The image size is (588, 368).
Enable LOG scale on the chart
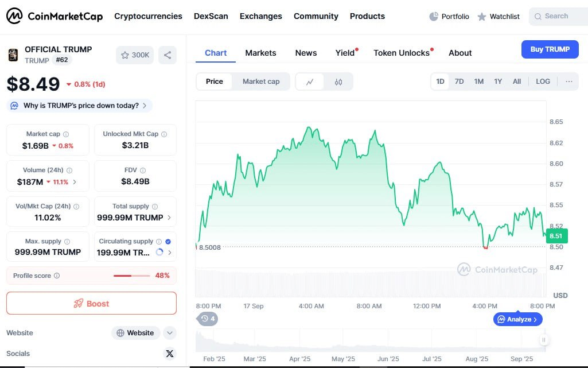[543, 82]
